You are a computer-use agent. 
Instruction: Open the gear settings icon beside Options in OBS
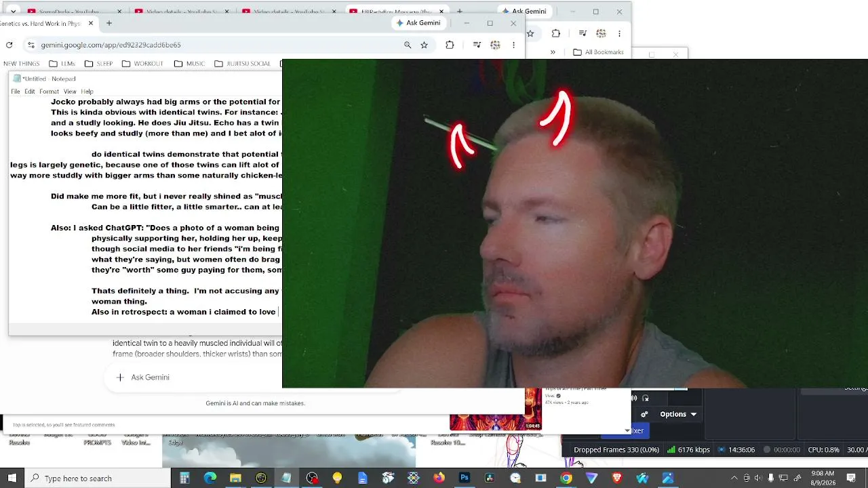coord(644,414)
